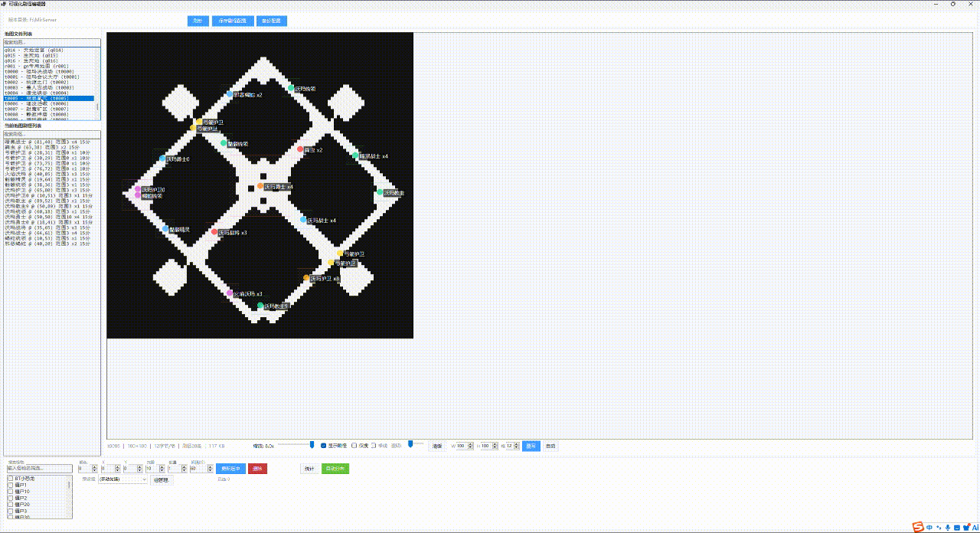
Task: Check the 僵尸10 monster checkbox
Action: coord(11,492)
